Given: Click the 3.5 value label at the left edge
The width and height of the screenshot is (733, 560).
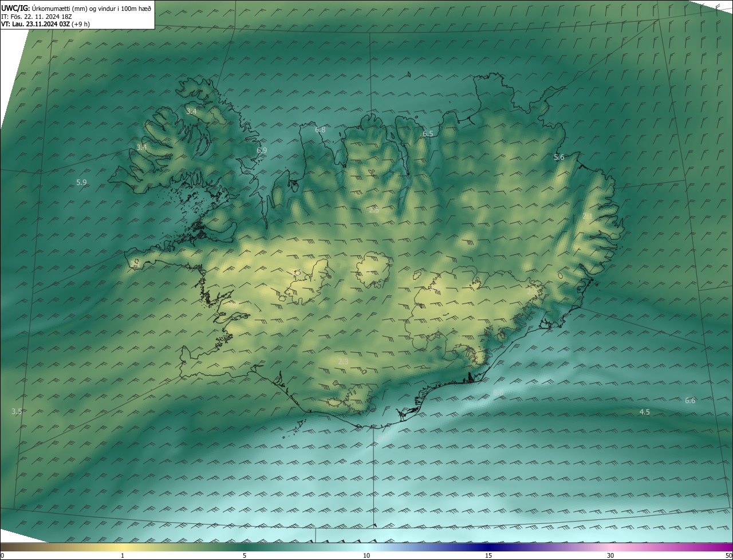Looking at the screenshot, I should (x=17, y=412).
